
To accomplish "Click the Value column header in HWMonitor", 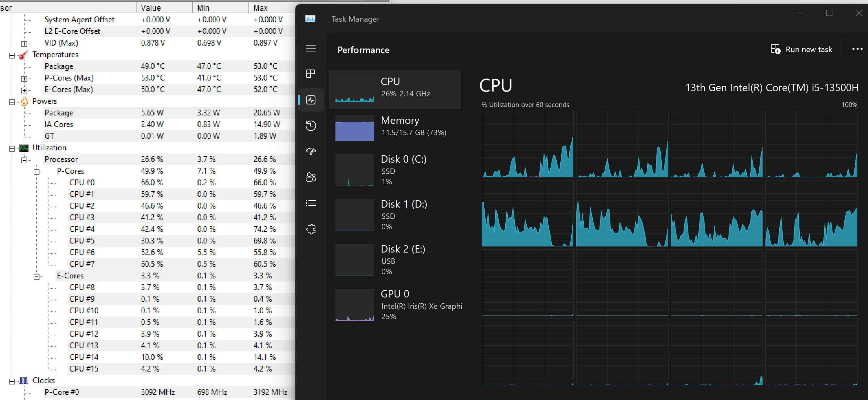I will click(164, 7).
